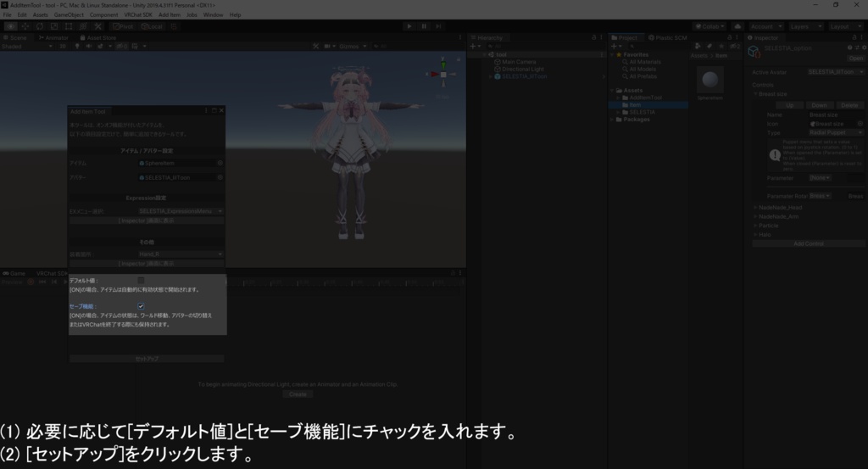
Task: Open the VRChat SDK menu
Action: point(138,15)
